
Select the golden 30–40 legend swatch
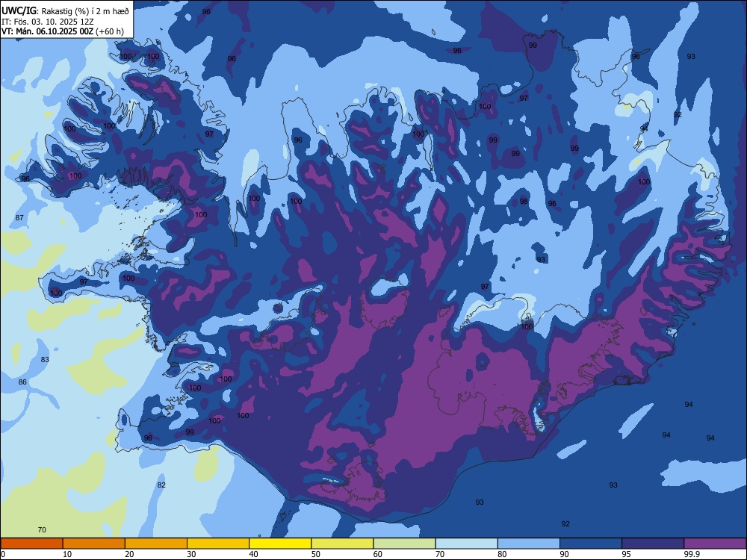218,544
